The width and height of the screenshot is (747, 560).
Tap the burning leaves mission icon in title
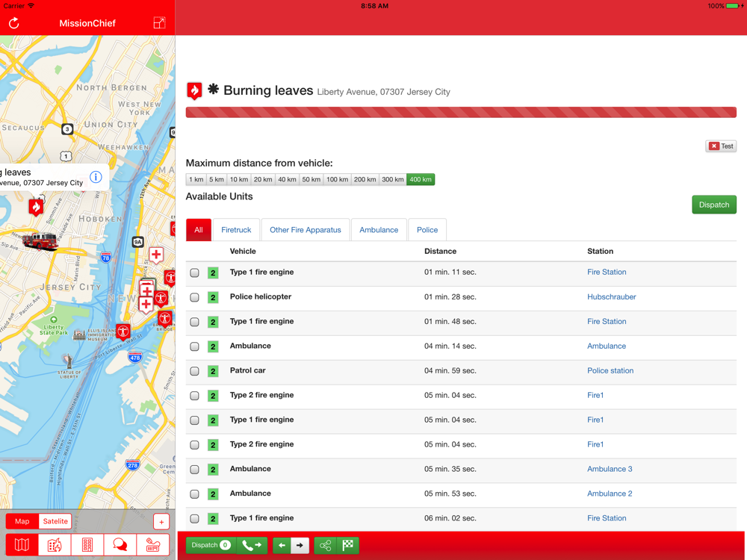point(194,90)
